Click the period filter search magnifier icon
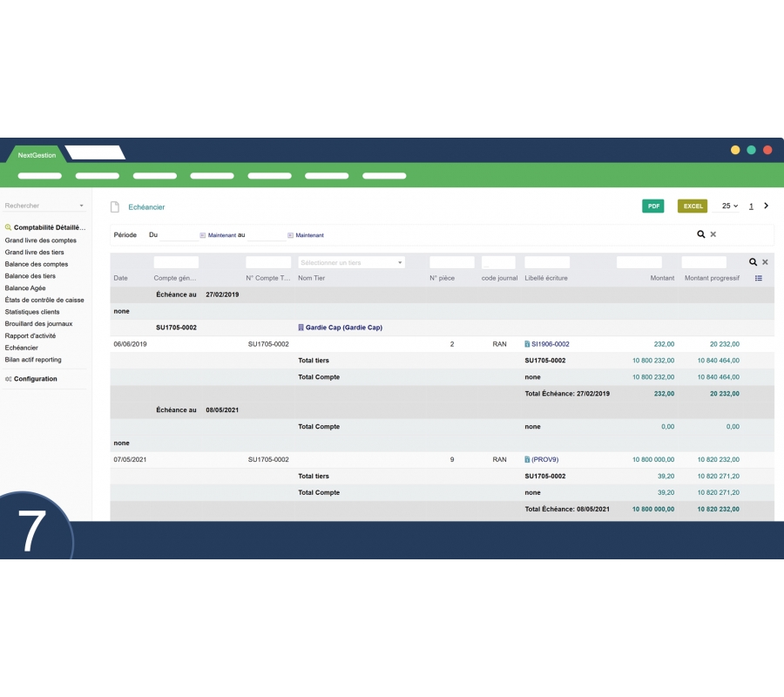Image resolution: width=784 pixels, height=697 pixels. click(700, 234)
